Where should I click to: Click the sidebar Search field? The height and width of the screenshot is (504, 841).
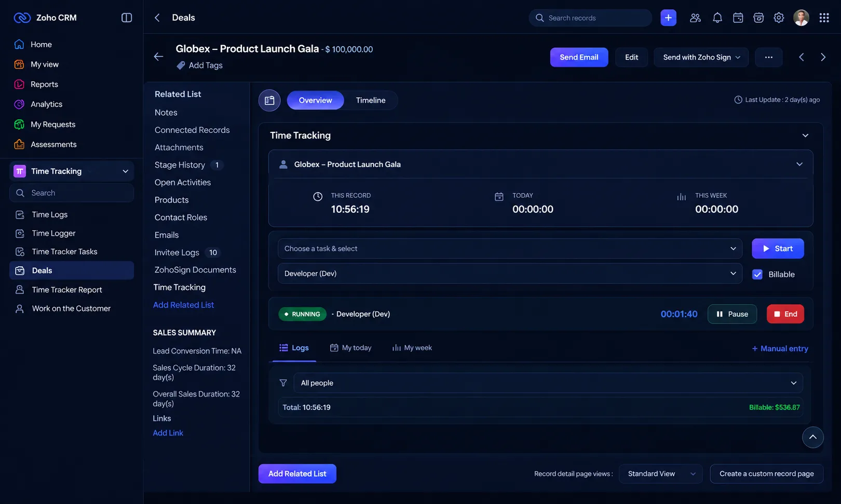coord(72,193)
